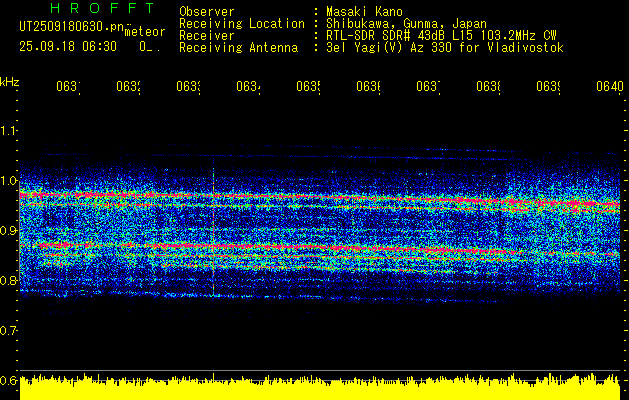Click the yellow signal intensity graph
Screen dimensions: 629x400
pyautogui.click(x=320, y=387)
